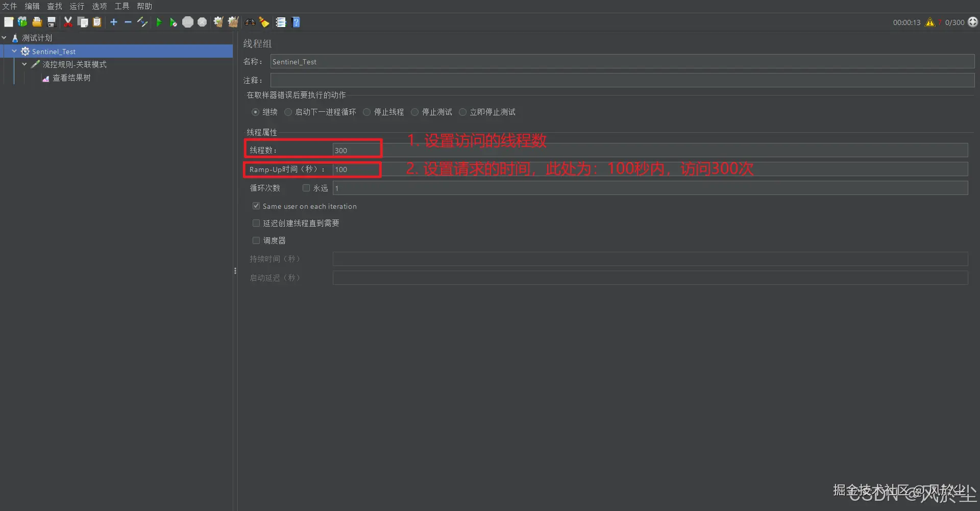Click the Search binoculars icon
This screenshot has height=511, width=980.
pyautogui.click(x=250, y=22)
